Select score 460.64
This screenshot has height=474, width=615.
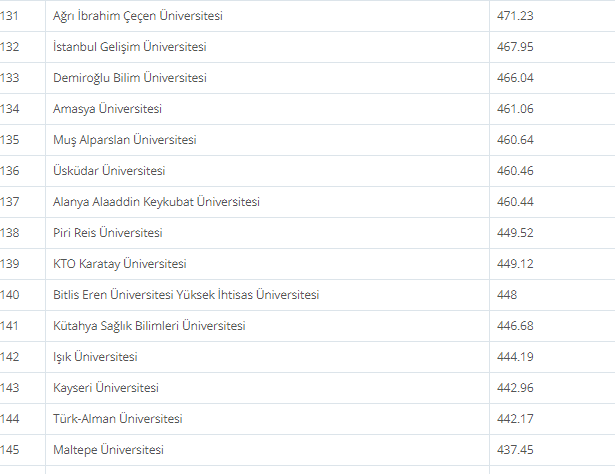[515, 140]
